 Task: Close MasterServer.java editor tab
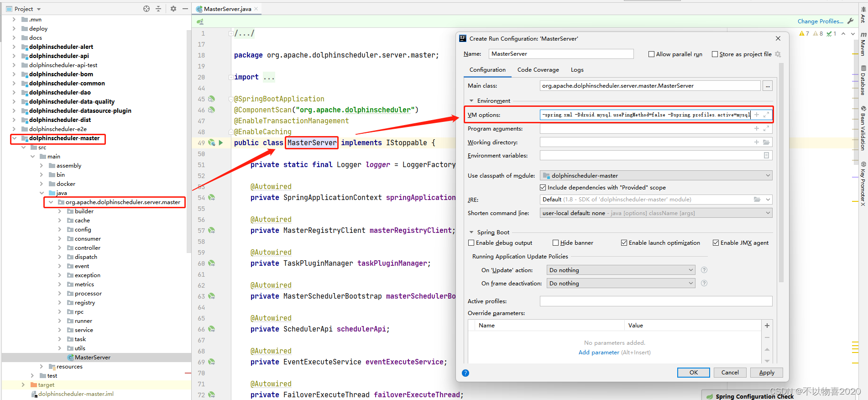pos(256,9)
